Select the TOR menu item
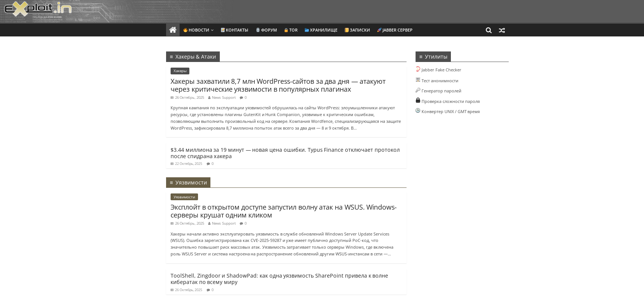Image resolution: width=644 pixels, height=296 pixels. point(291,30)
